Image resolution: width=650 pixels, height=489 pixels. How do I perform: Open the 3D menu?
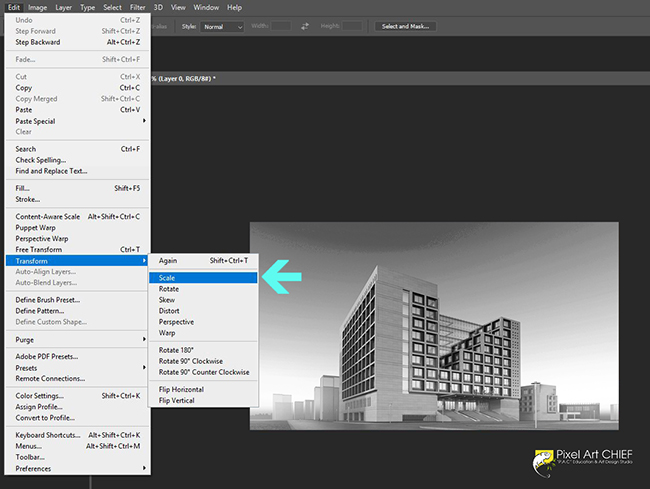[158, 7]
